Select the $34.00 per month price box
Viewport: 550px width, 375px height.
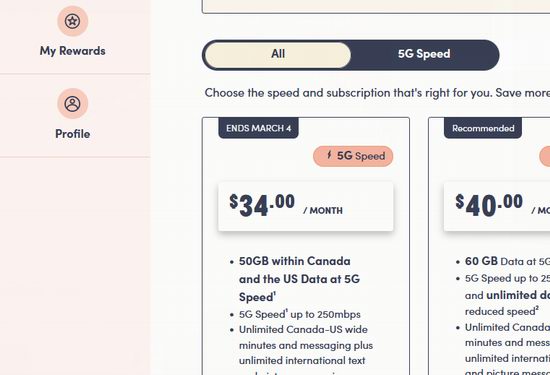click(x=306, y=206)
